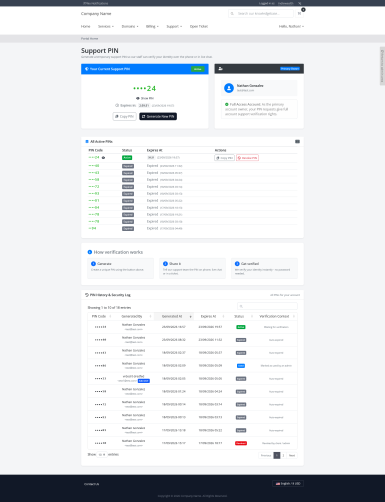Click the Primary Owner badge
Image resolution: width=385 pixels, height=502 pixels.
290,69
